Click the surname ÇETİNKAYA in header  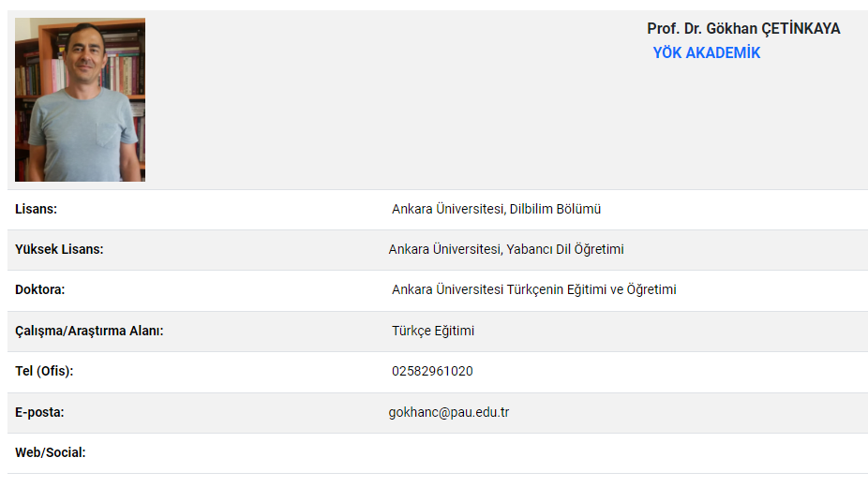click(x=803, y=29)
